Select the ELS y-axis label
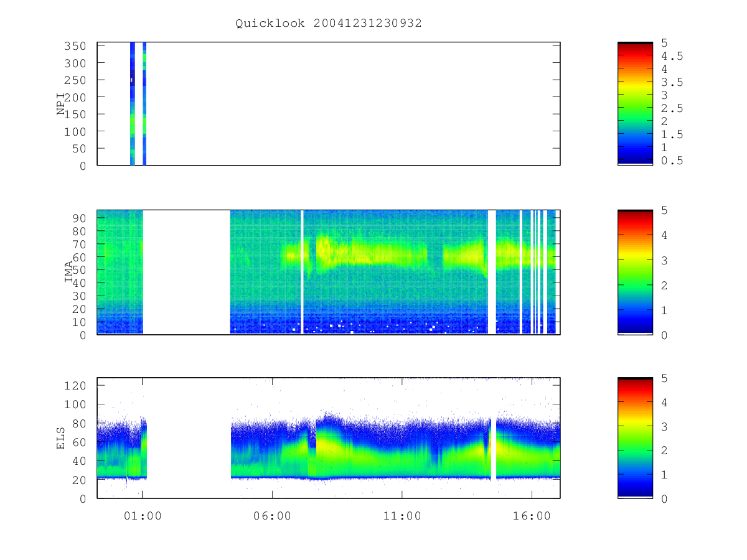The width and height of the screenshot is (747, 560). point(62,438)
